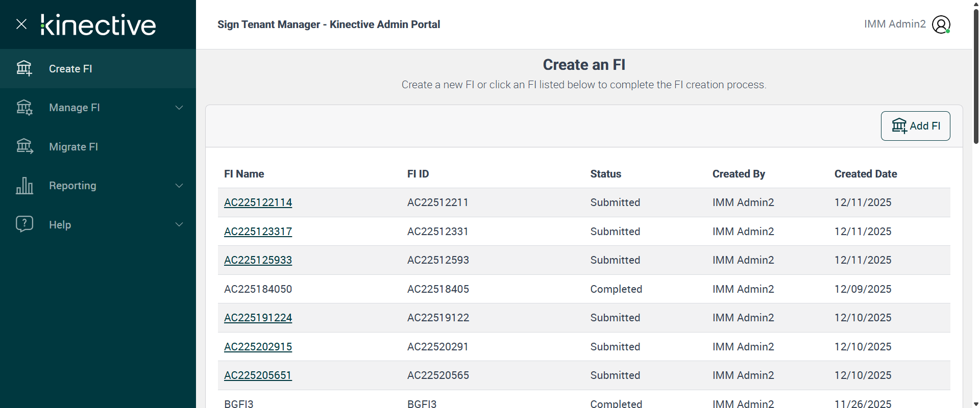The width and height of the screenshot is (980, 408).
Task: Open the Migrate FI menu item
Action: 73,147
